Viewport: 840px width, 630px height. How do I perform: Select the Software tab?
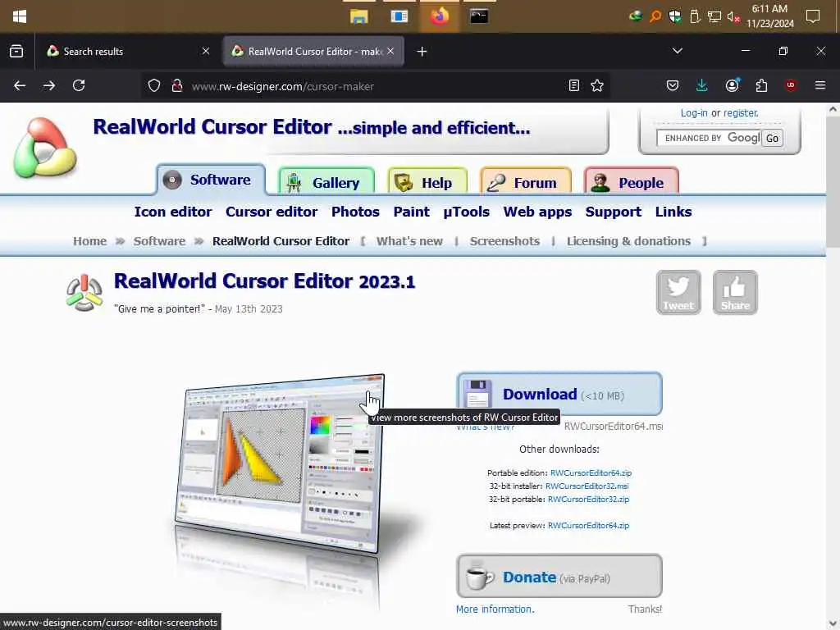(211, 180)
